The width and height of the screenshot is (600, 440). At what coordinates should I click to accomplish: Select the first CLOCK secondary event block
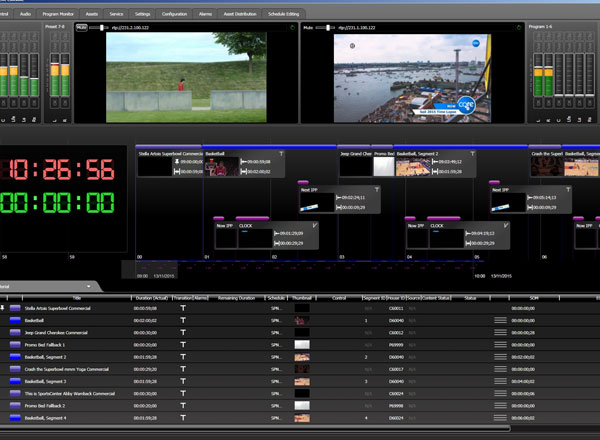[x=278, y=235]
